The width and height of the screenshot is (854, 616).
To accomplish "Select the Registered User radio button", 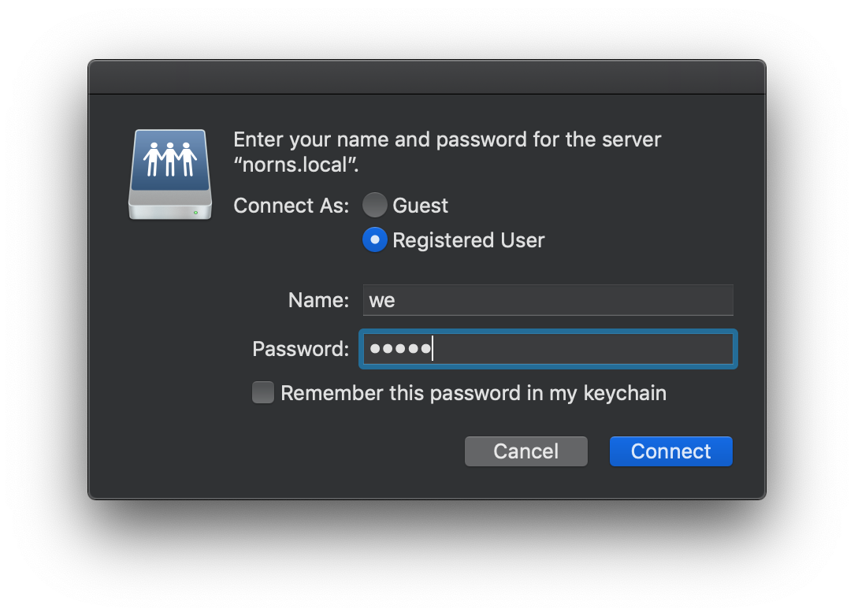I will pos(375,239).
